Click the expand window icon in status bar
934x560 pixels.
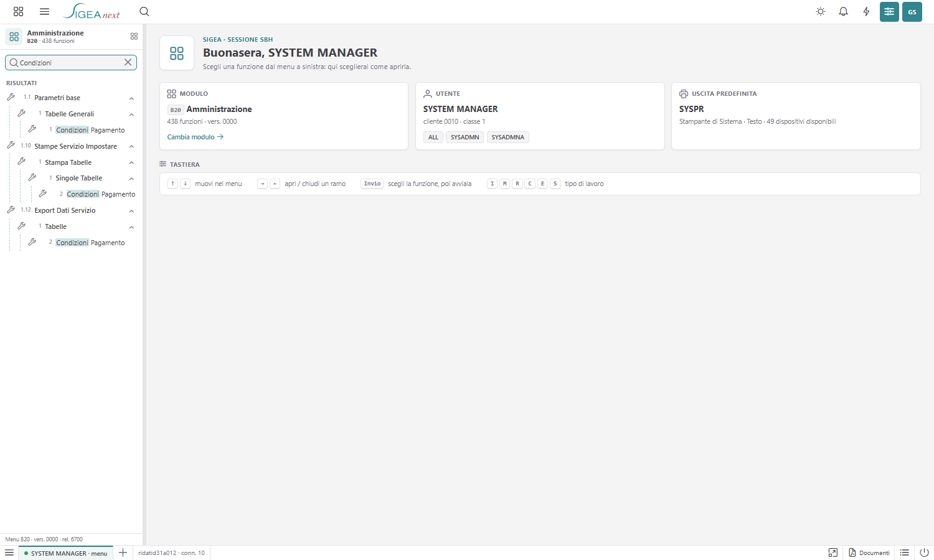833,553
